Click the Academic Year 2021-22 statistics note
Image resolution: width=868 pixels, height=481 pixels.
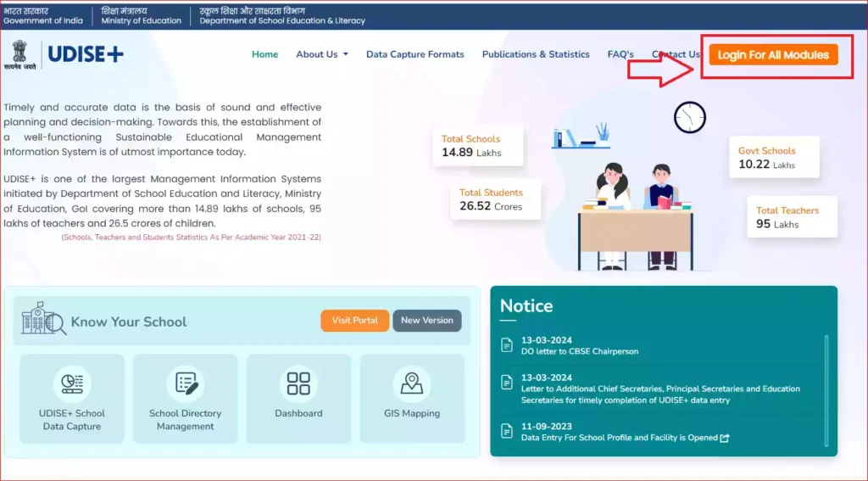(x=191, y=238)
